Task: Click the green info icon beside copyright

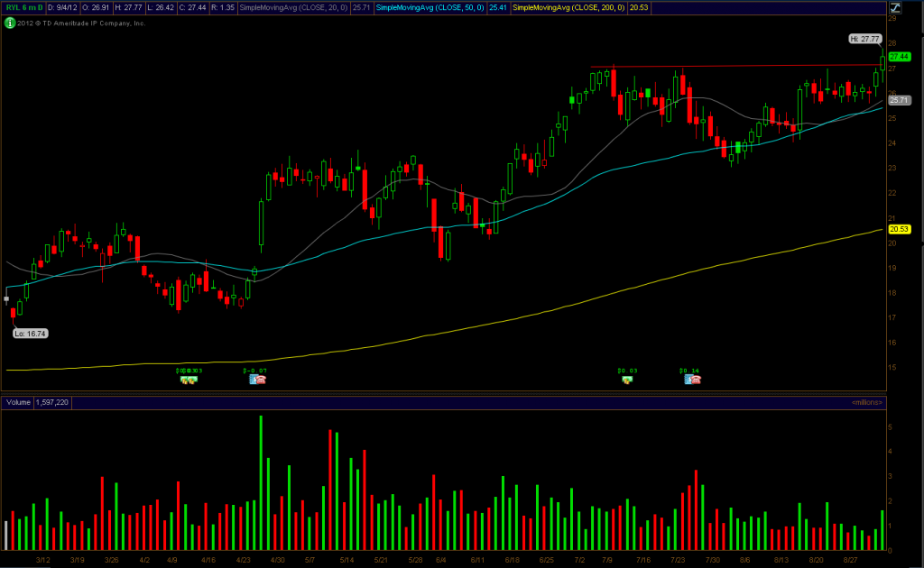Action: point(9,23)
